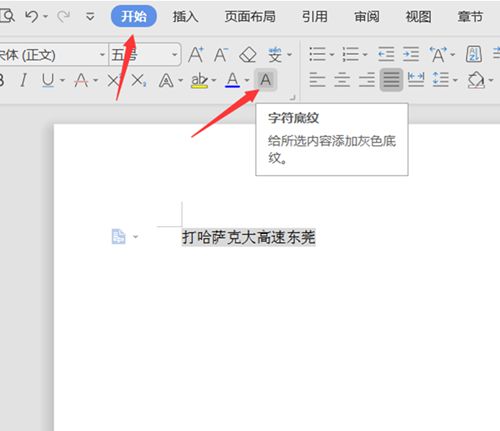Viewport: 500px width, 431px height.
Task: Click the sort A-Z icon
Action: coord(474,54)
